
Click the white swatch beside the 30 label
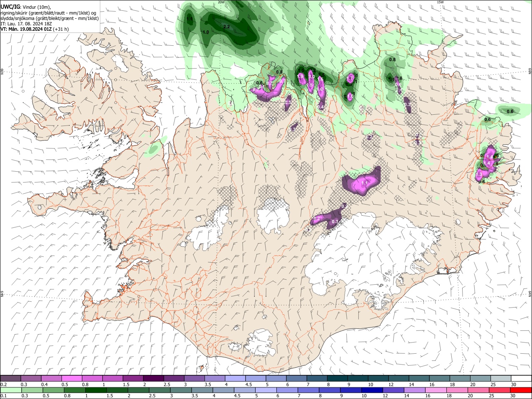(520, 379)
